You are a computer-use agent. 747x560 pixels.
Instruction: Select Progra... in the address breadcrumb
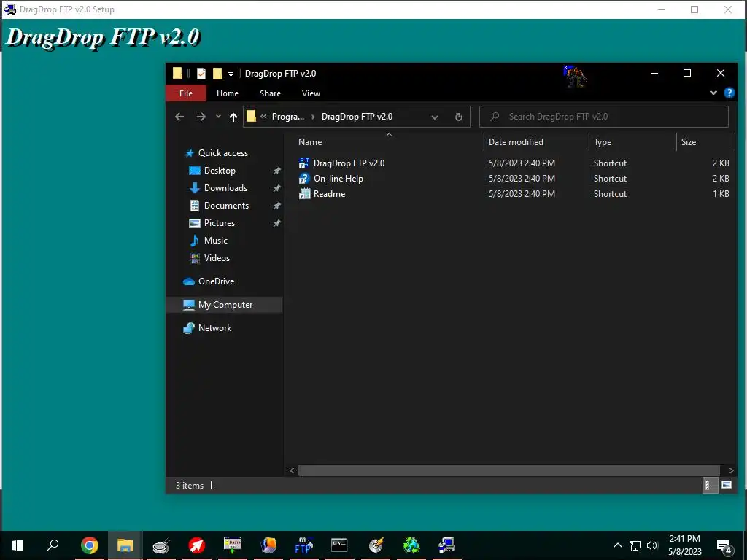point(287,117)
